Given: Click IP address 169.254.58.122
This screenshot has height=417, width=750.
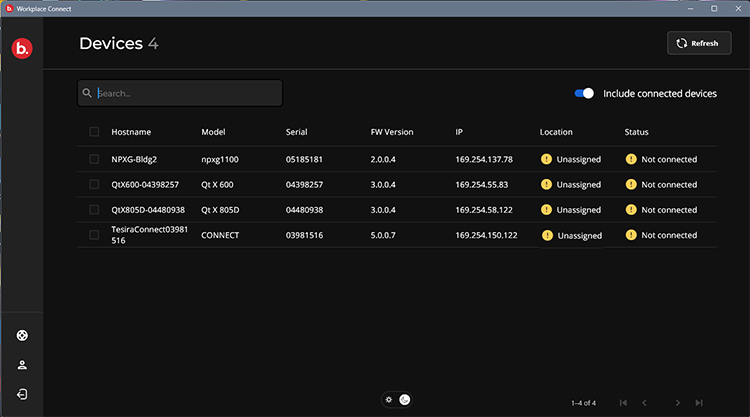Looking at the screenshot, I should point(484,210).
